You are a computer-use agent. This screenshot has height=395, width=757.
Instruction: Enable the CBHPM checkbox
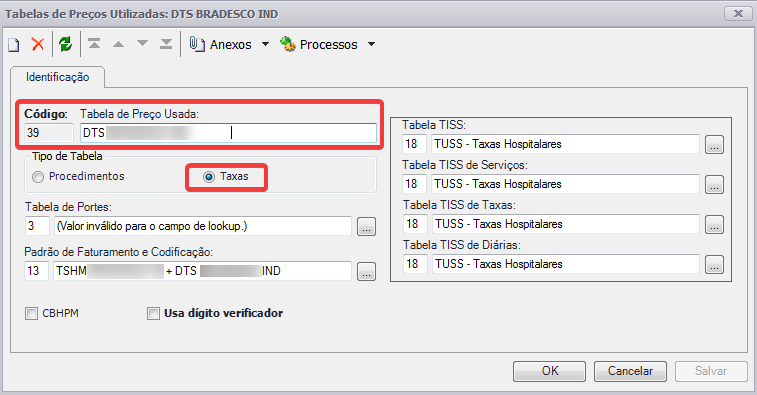(31, 314)
